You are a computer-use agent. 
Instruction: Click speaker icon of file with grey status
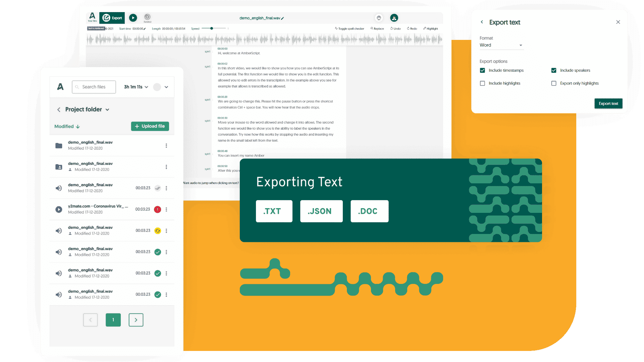[59, 188]
